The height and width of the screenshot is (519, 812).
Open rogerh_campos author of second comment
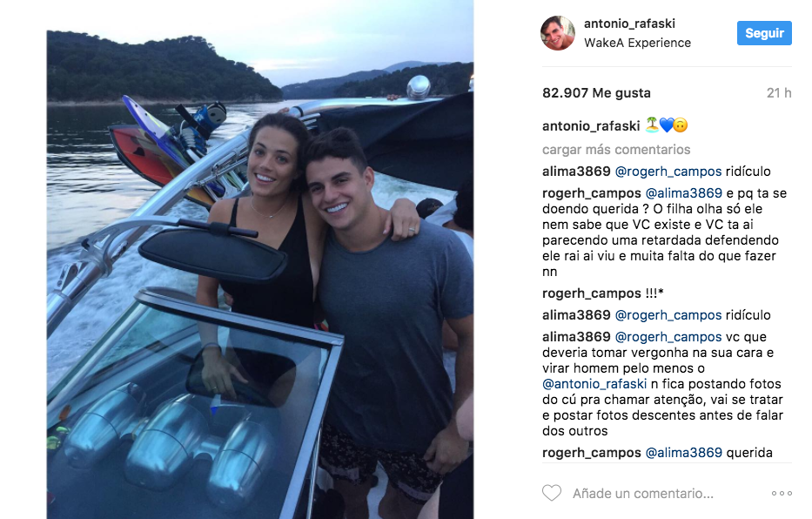point(592,193)
